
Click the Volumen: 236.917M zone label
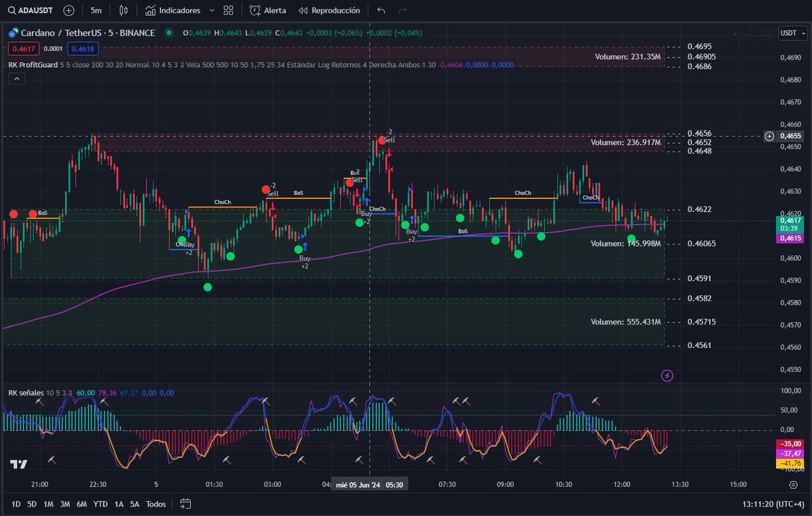(626, 143)
